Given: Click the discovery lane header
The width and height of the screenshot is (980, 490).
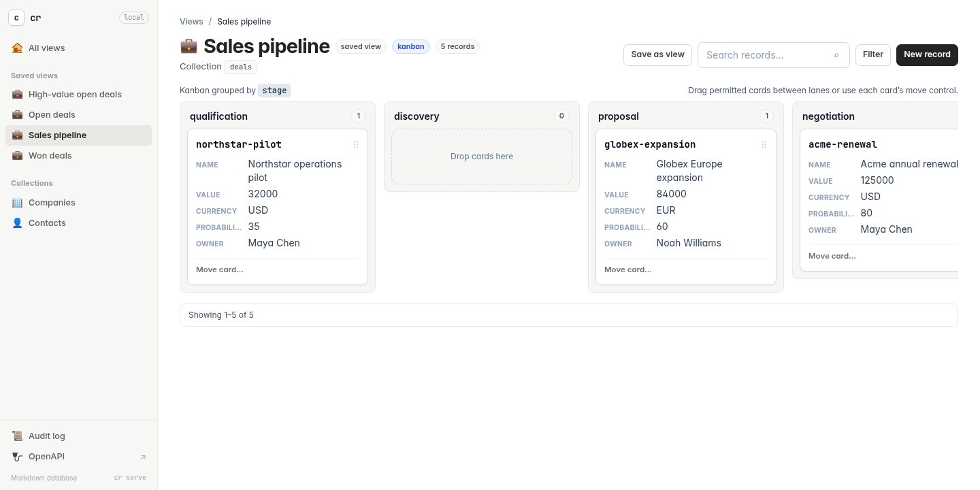Looking at the screenshot, I should click(416, 116).
